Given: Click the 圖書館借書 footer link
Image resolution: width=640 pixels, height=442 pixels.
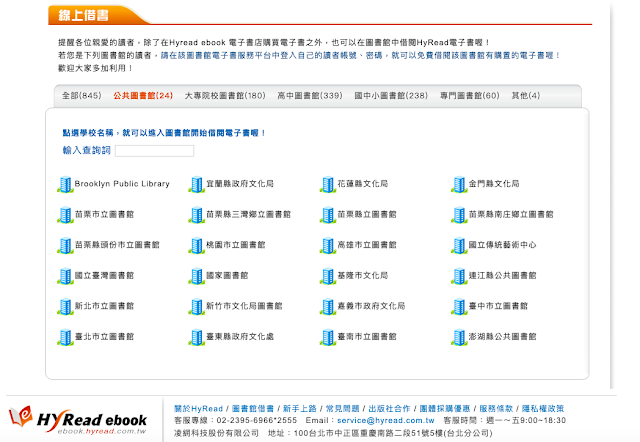Looking at the screenshot, I should [253, 409].
